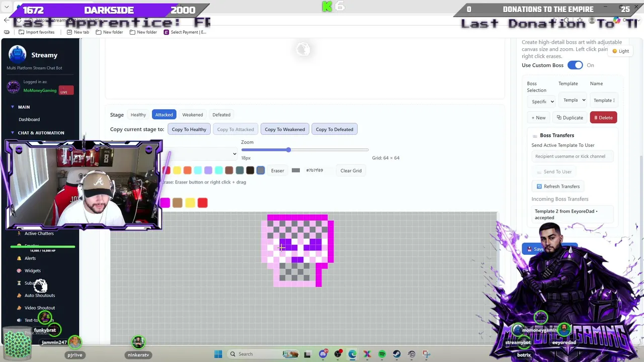Open Microsoft Edge from the taskbar
The image size is (644, 362).
click(352, 354)
